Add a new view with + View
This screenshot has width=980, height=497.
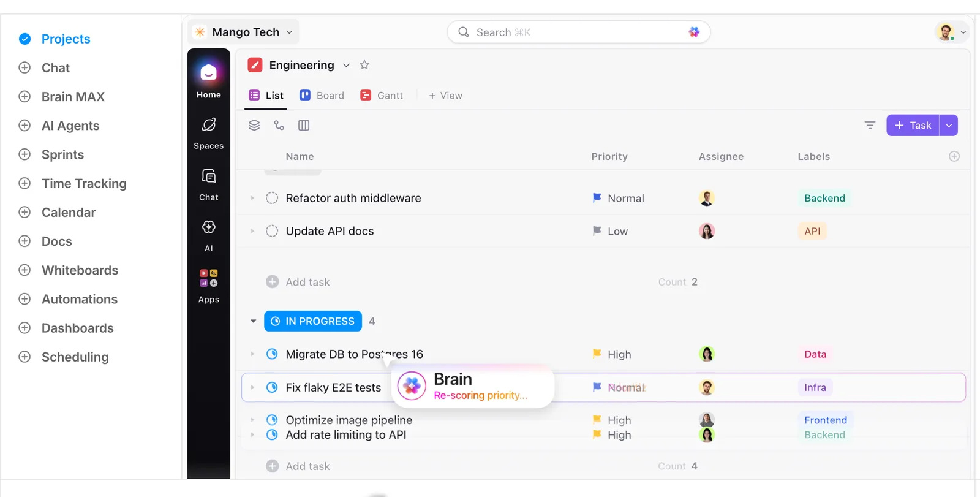(x=445, y=96)
